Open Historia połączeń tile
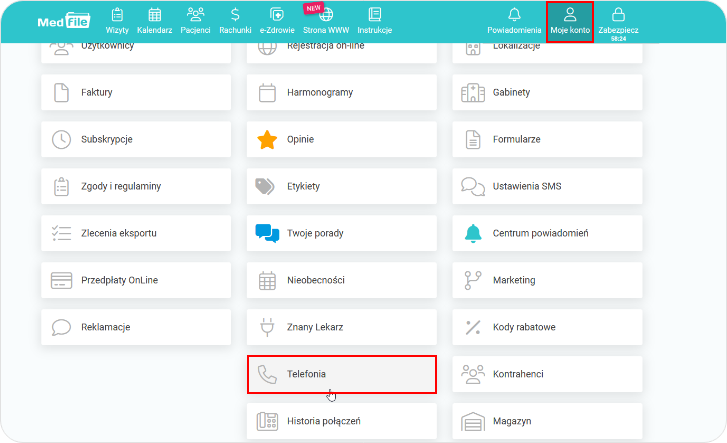Image resolution: width=727 pixels, height=443 pixels. tap(342, 421)
